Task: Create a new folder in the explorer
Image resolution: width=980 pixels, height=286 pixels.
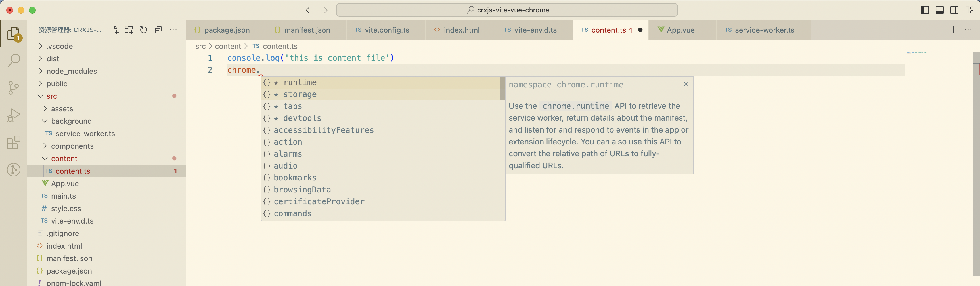Action: (x=129, y=30)
